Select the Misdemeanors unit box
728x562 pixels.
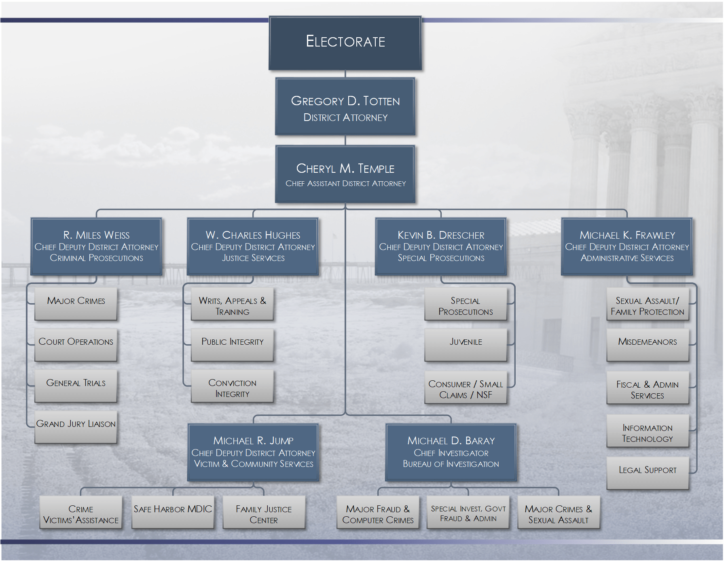click(x=648, y=345)
